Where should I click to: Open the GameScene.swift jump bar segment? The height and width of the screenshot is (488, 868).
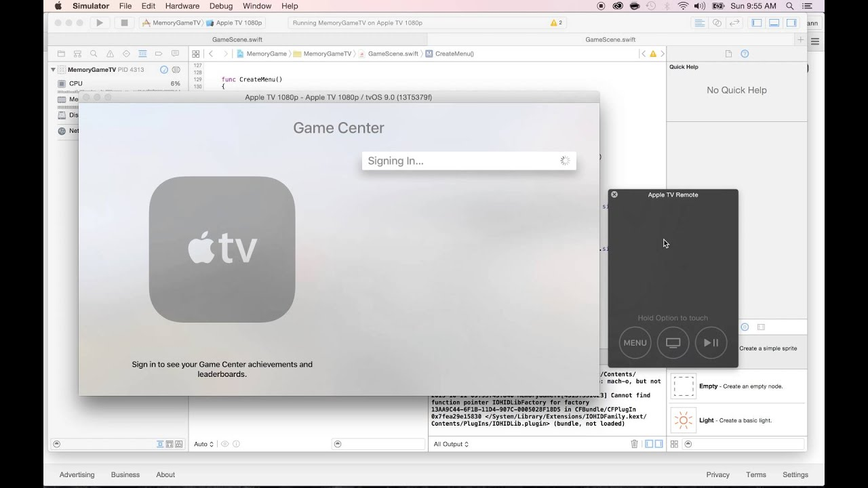tap(388, 54)
